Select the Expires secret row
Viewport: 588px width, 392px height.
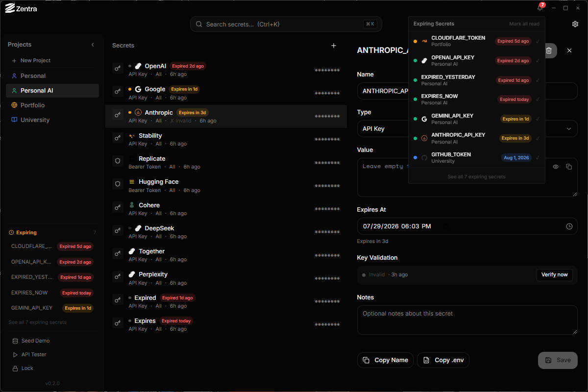pyautogui.click(x=226, y=325)
